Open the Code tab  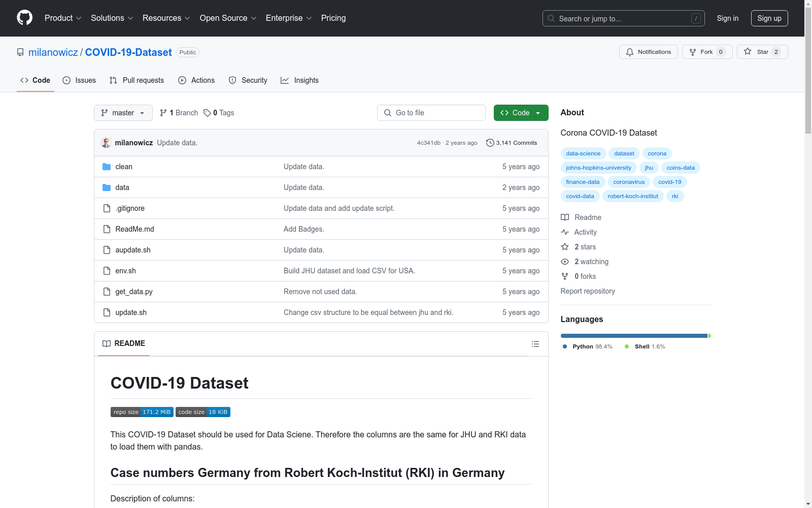point(36,80)
